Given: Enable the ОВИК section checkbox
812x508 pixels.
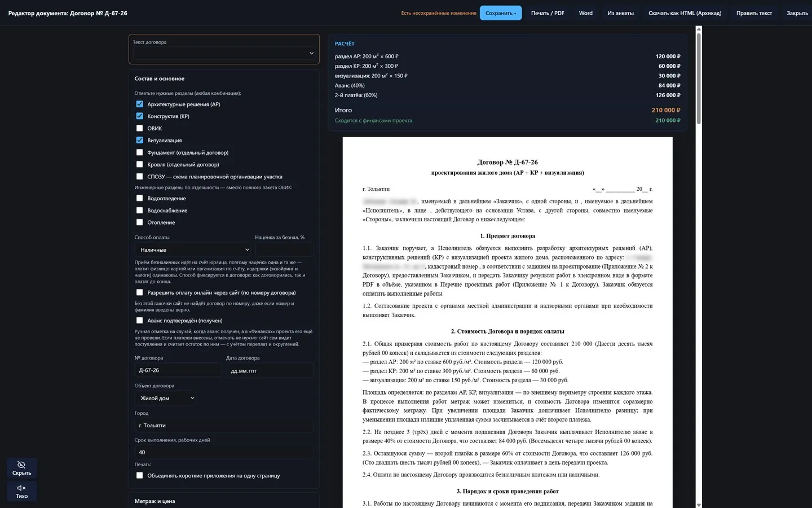Looking at the screenshot, I should click(x=139, y=128).
